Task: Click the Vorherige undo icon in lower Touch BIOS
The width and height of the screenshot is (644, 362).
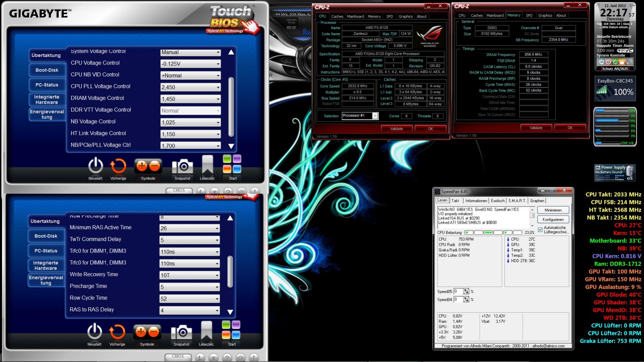Action: (117, 331)
